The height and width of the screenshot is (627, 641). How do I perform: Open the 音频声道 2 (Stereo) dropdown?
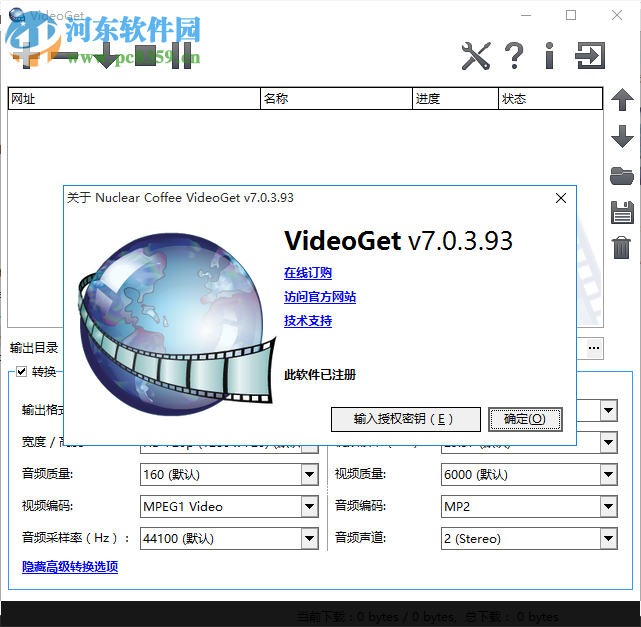pos(529,538)
